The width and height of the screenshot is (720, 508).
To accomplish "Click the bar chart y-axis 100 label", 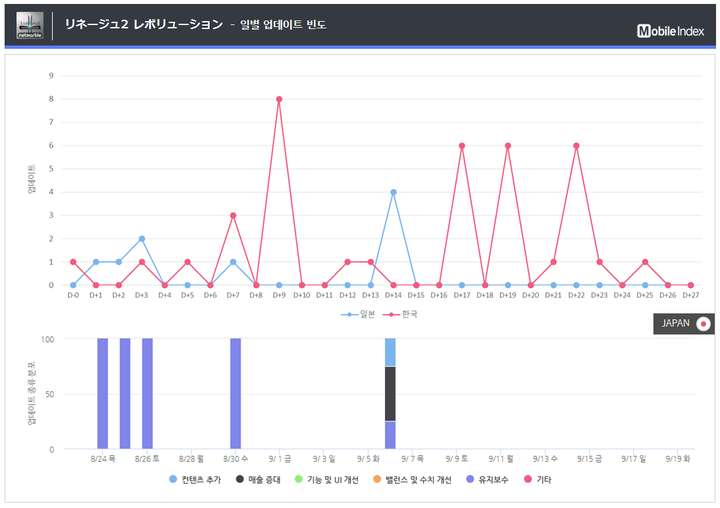I will click(x=48, y=339).
